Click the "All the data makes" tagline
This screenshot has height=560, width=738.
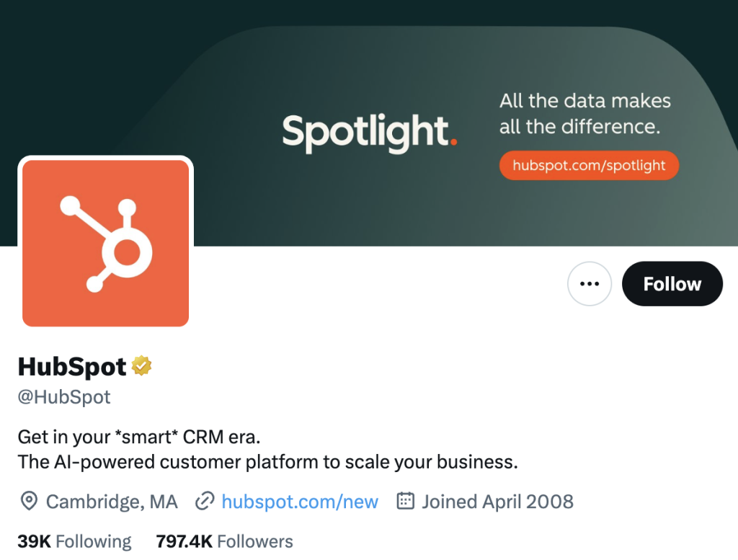584,101
